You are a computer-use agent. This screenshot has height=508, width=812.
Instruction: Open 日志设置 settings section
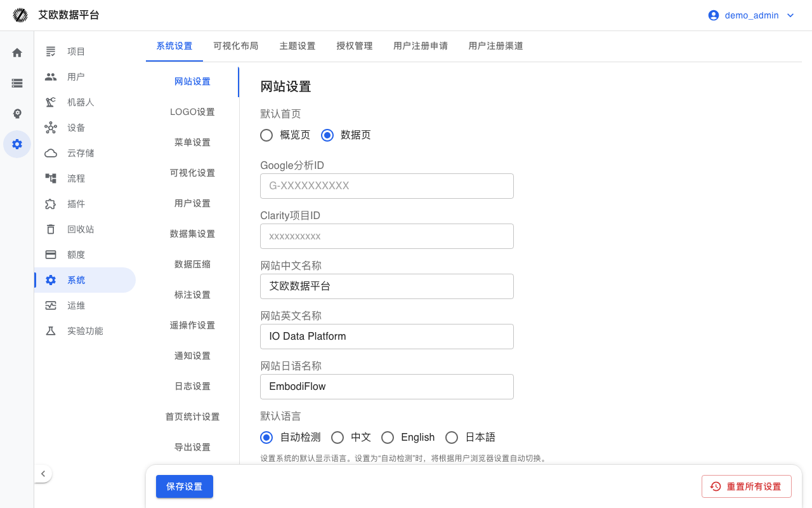coord(193,386)
